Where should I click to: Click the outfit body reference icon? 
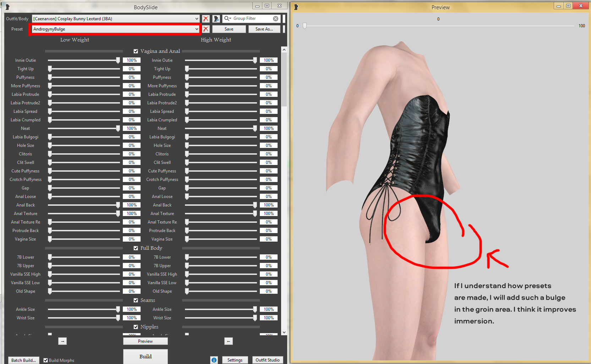click(216, 19)
